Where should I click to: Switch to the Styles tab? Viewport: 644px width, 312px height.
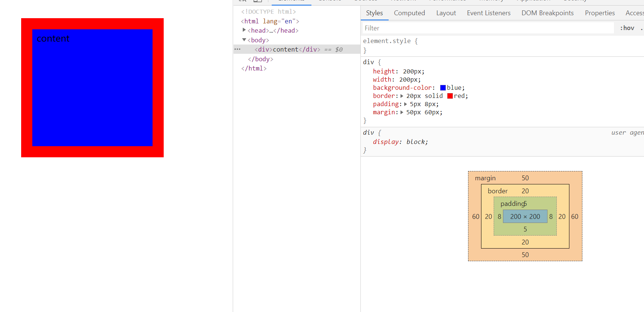(374, 13)
